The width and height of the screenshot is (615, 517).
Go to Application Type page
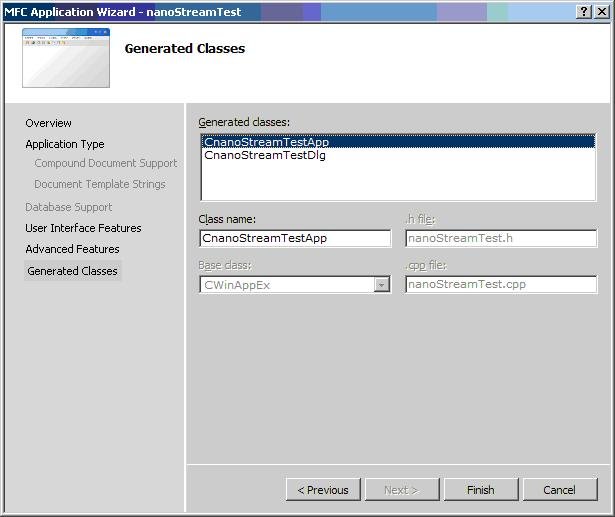pyautogui.click(x=65, y=144)
